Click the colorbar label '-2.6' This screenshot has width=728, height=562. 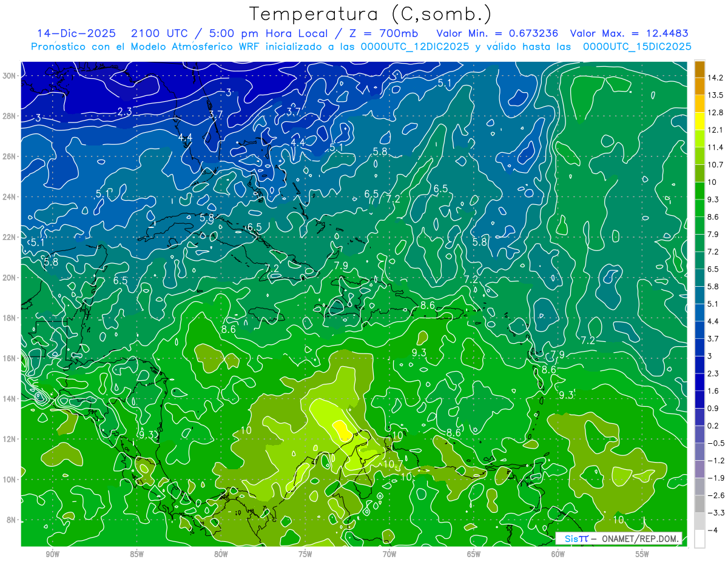point(716,495)
